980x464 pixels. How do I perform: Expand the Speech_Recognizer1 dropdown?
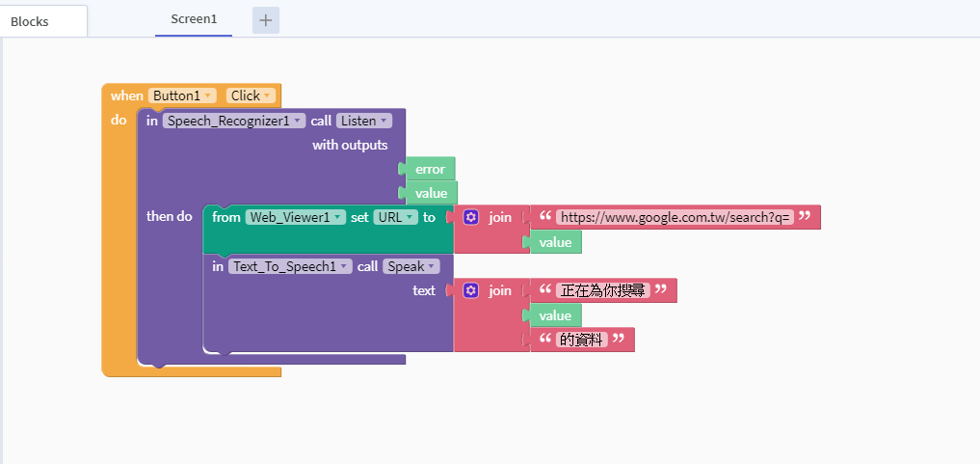click(x=234, y=121)
